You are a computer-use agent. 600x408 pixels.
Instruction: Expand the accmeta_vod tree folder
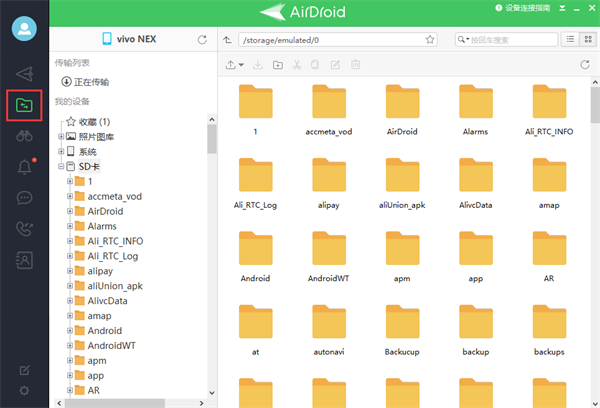coord(70,196)
